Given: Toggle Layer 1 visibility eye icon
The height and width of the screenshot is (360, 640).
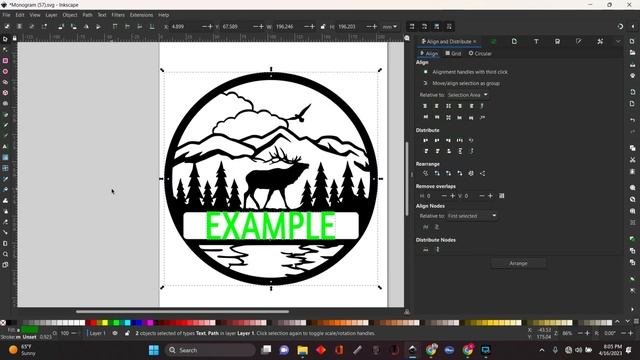Looking at the screenshot, I should pos(115,333).
